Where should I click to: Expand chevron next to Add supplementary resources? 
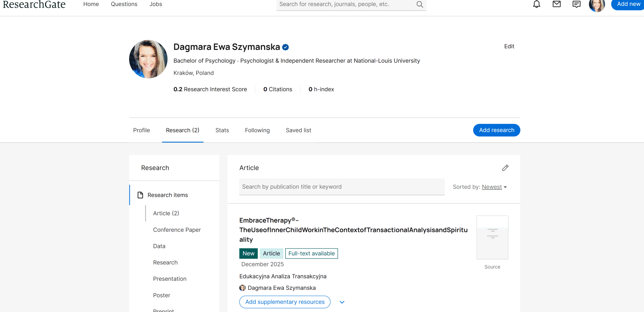pos(342,302)
